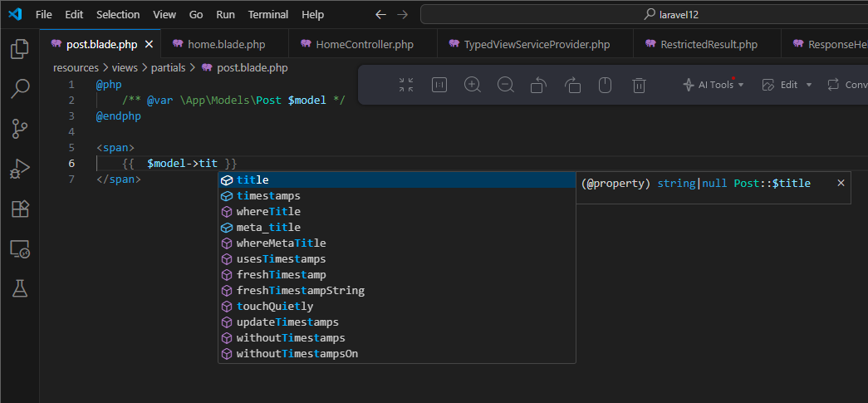Open Run and Debug view

point(20,170)
